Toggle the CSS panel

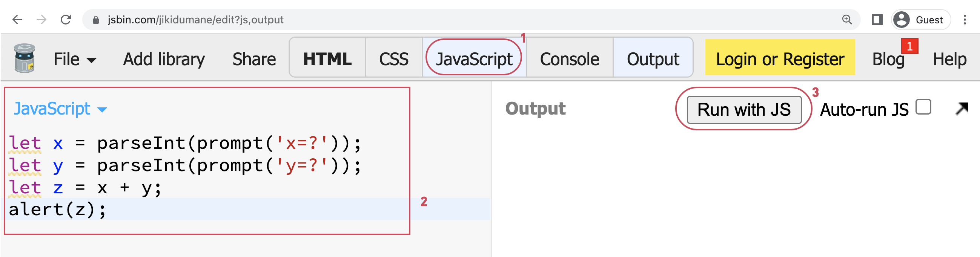pos(394,59)
